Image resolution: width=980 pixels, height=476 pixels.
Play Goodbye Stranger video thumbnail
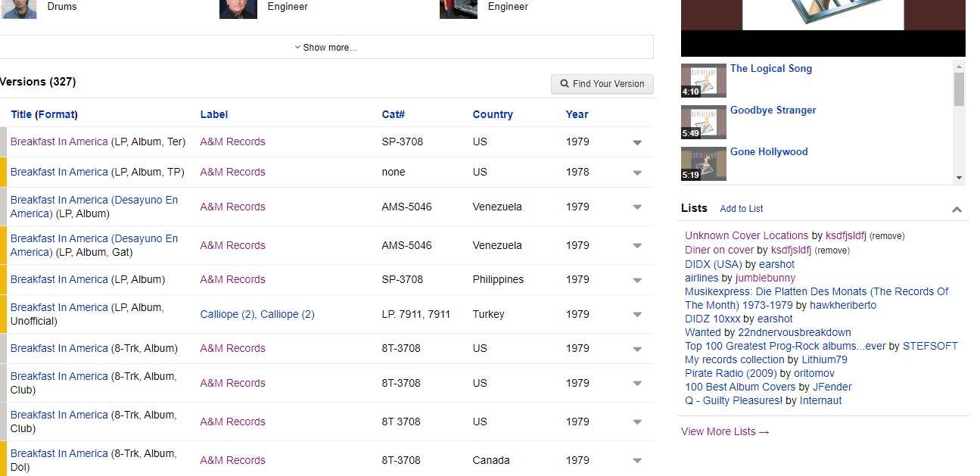(x=704, y=122)
